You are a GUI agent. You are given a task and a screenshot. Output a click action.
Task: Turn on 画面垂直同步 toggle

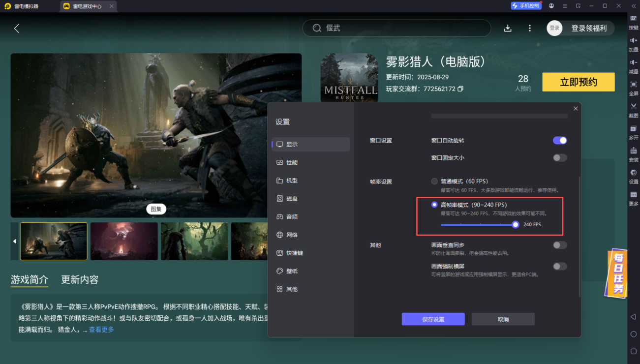tap(560, 245)
